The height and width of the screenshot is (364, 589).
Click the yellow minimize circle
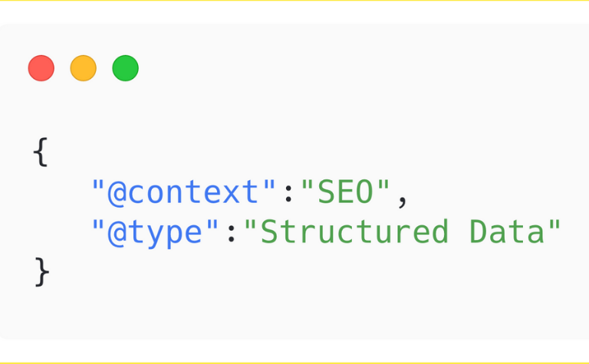click(84, 68)
